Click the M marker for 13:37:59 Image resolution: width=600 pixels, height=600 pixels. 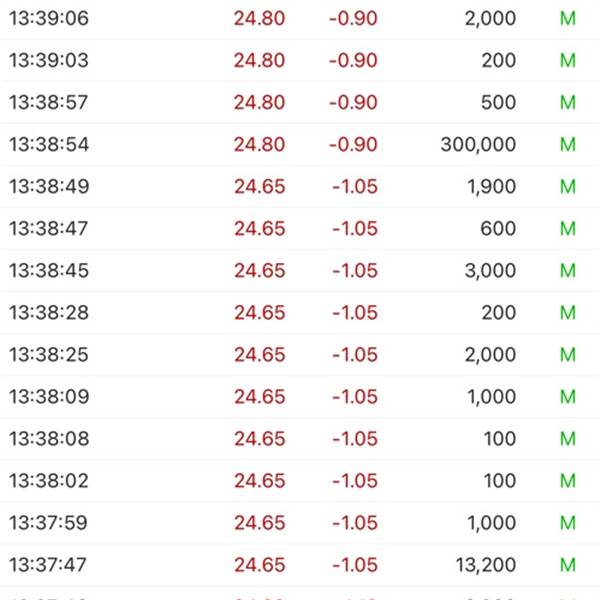point(568,523)
